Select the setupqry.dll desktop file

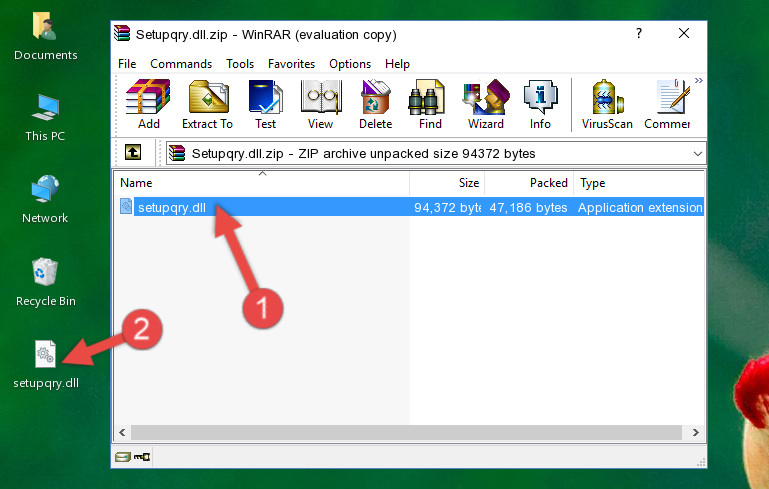pos(46,365)
